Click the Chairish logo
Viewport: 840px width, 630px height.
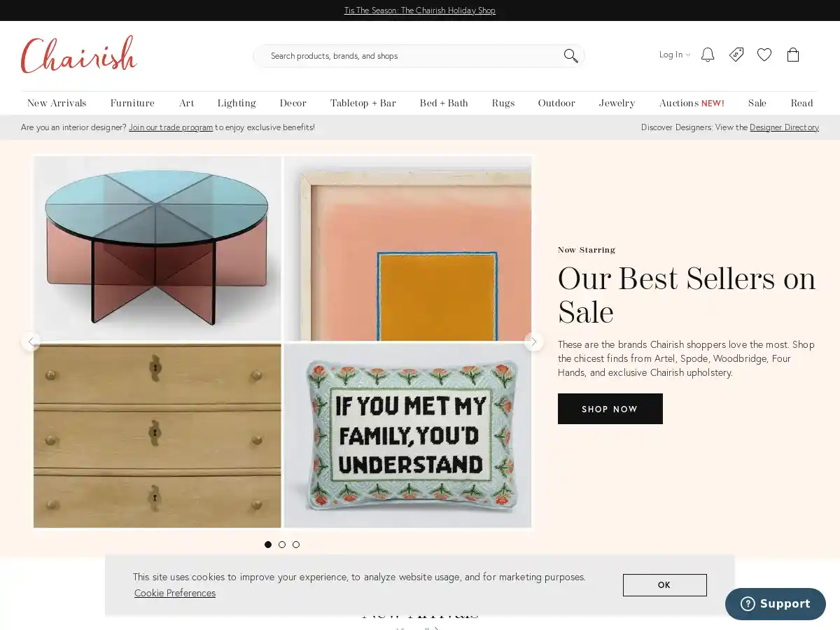[78, 55]
